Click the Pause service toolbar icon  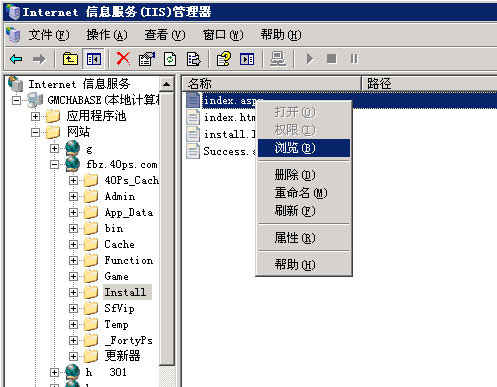coord(354,59)
